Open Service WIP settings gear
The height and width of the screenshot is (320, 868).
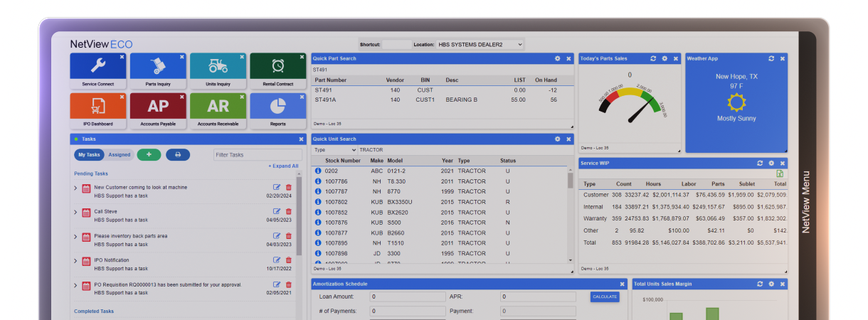coord(771,163)
